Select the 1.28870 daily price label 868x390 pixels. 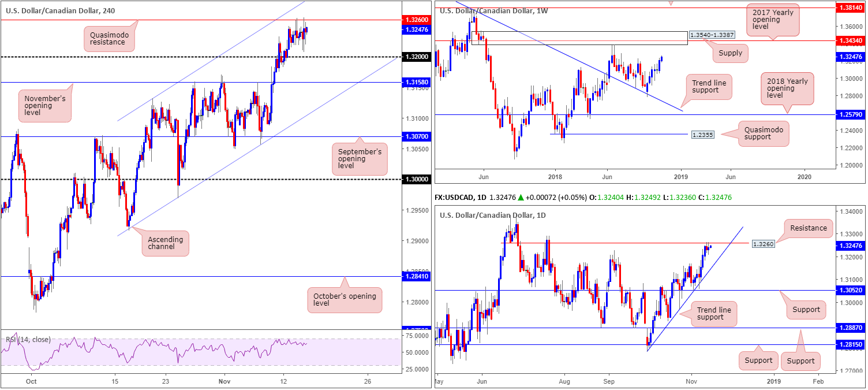click(851, 328)
